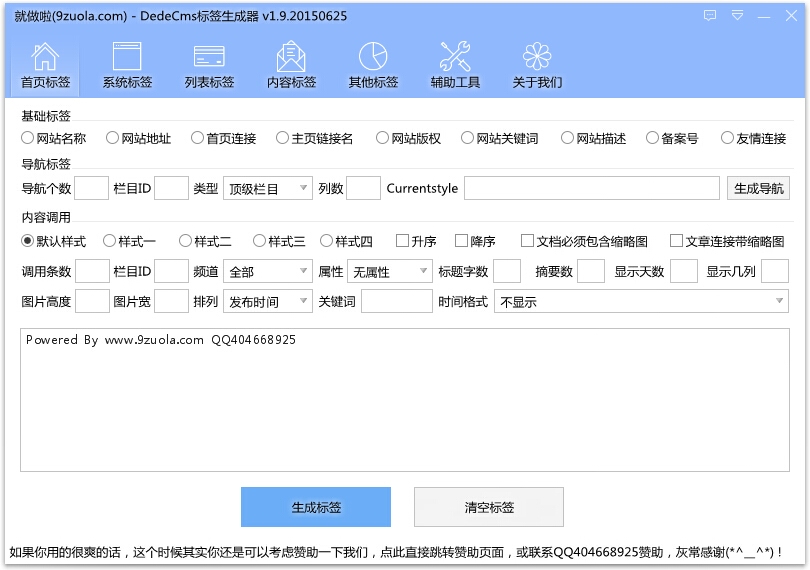Focus the 摘要数 input field
810x570 pixels.
(591, 271)
